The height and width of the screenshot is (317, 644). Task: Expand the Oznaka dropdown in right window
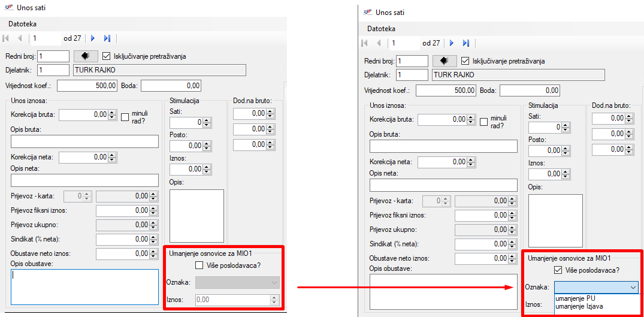pyautogui.click(x=633, y=288)
